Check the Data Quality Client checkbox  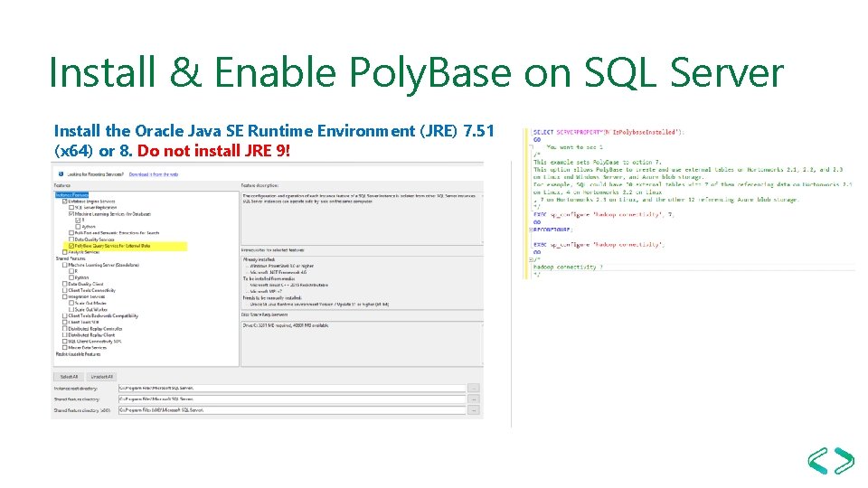point(65,284)
